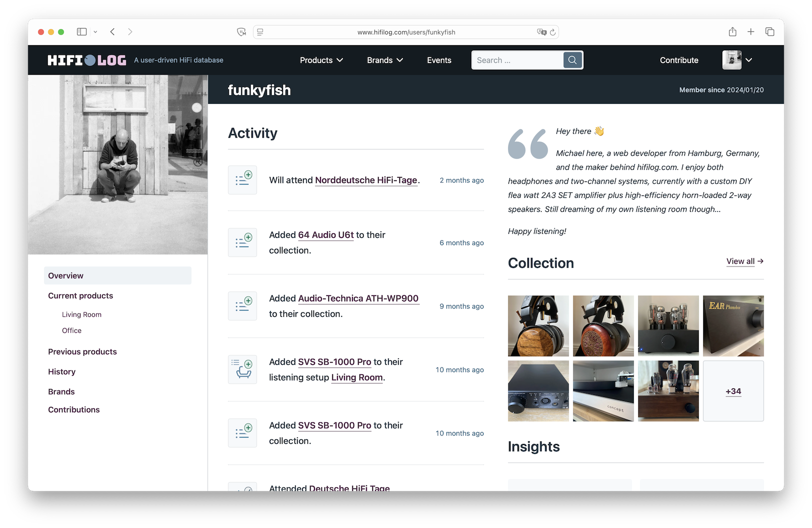Image resolution: width=812 pixels, height=528 pixels.
Task: Open the Norddeutsche HiFi-Tage link
Action: (366, 180)
